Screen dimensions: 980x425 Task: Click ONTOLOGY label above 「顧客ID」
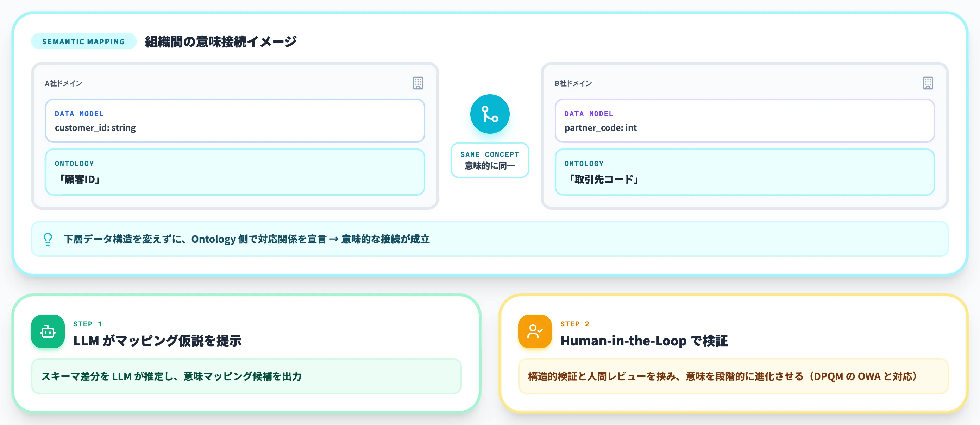[74, 164]
